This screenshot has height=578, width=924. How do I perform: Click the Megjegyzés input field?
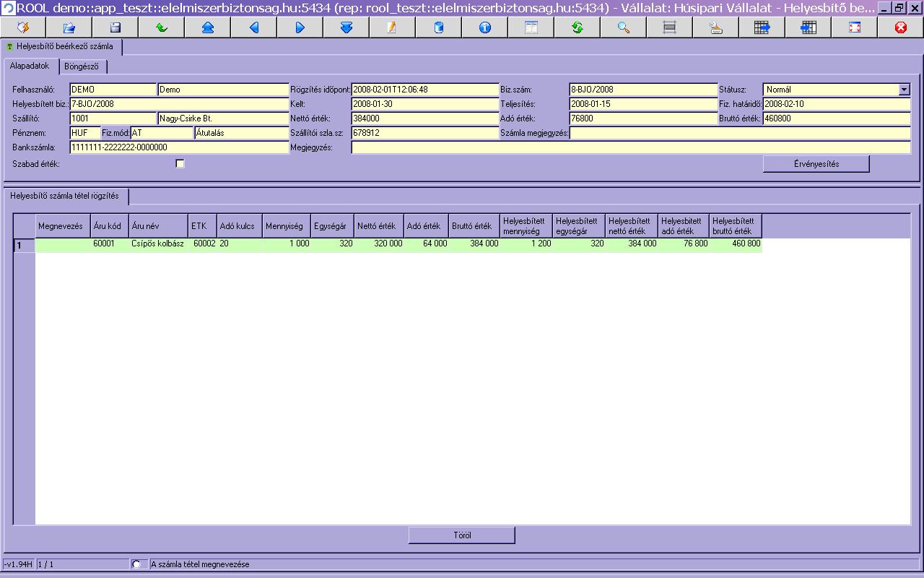pos(630,147)
